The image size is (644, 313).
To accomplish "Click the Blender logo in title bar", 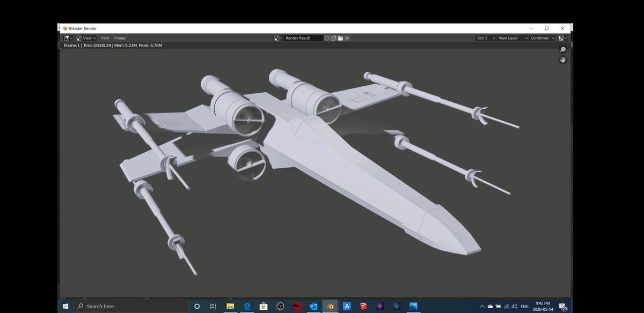I will (65, 28).
